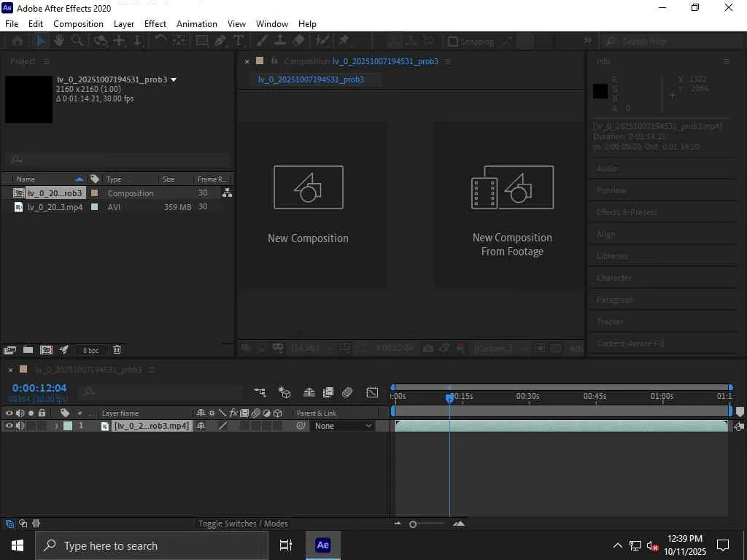Open item dropdown beside lv_0_20251007194531_prob3 name
Screen dimensions: 747x560
[x=174, y=79]
